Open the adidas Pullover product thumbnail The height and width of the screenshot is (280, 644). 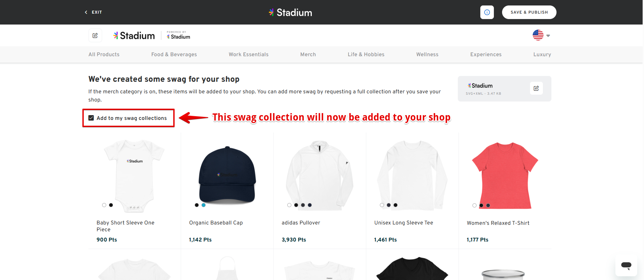tap(320, 174)
